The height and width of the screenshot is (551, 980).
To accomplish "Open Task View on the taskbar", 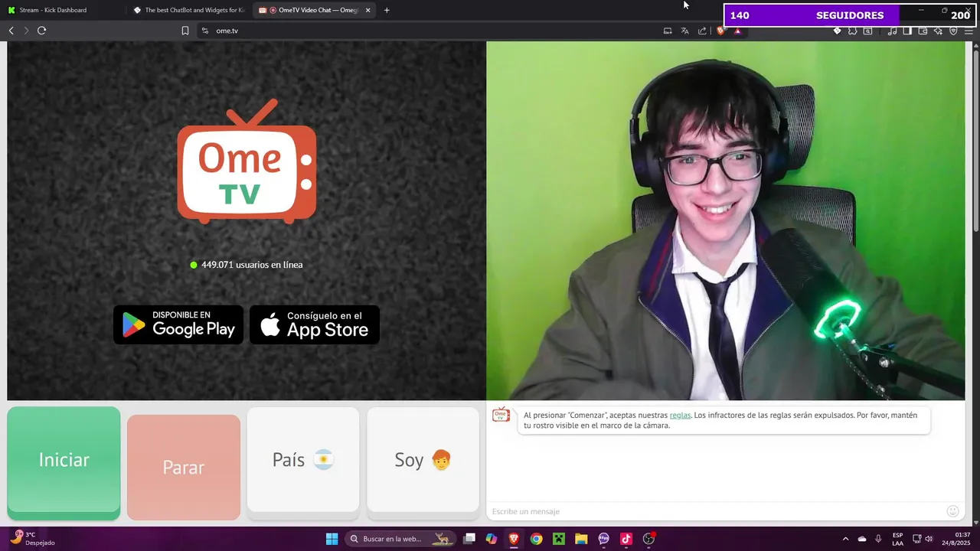I will pyautogui.click(x=469, y=539).
